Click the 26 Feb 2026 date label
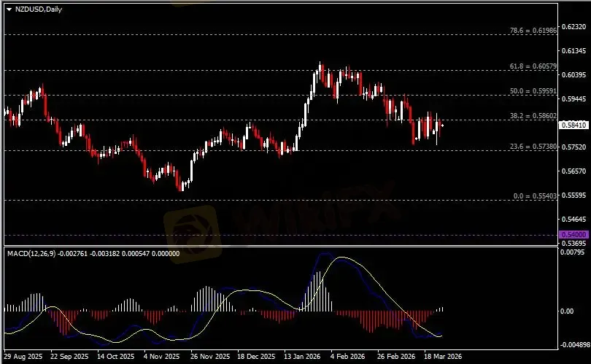 396,356
